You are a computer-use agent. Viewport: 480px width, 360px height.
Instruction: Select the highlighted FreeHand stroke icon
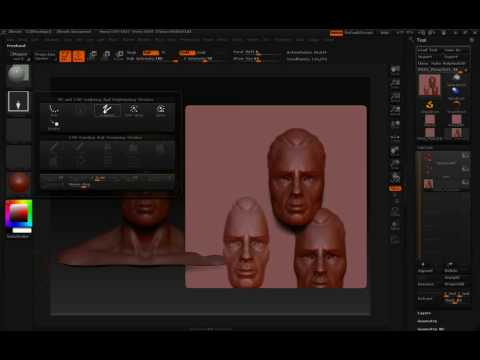click(107, 110)
